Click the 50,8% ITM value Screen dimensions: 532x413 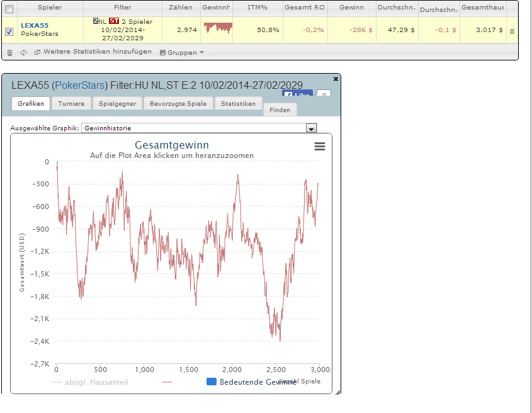point(268,30)
